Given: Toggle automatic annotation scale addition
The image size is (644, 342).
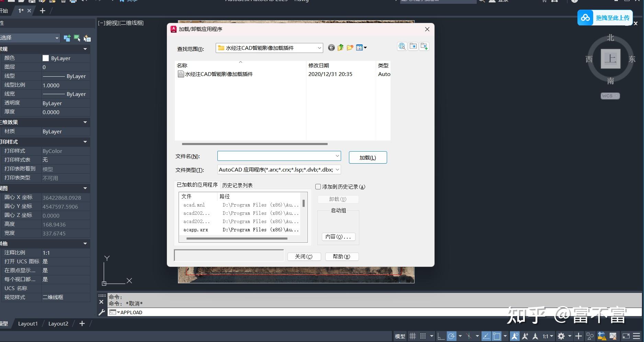Looking at the screenshot, I should pos(525,336).
